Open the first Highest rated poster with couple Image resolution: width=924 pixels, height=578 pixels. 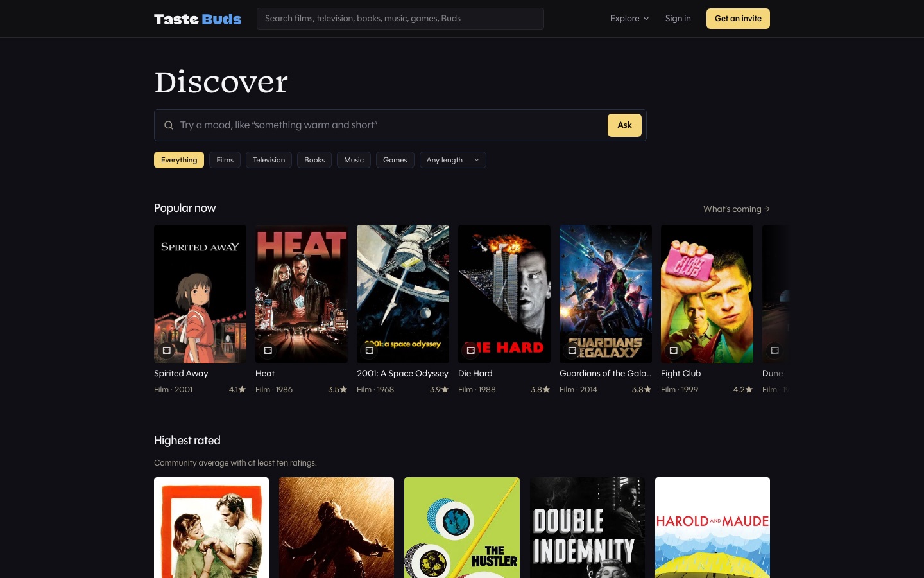point(211,528)
